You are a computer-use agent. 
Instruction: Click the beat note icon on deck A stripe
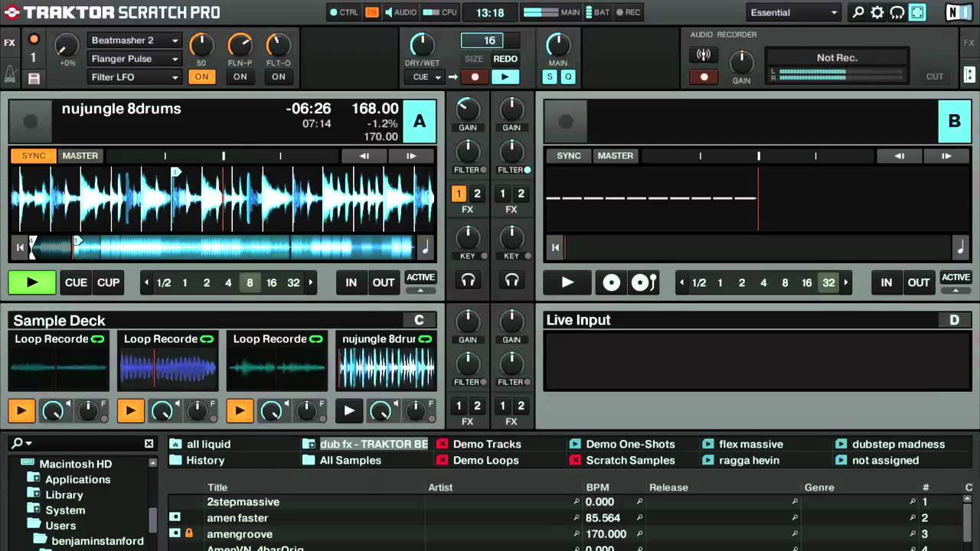tap(426, 247)
